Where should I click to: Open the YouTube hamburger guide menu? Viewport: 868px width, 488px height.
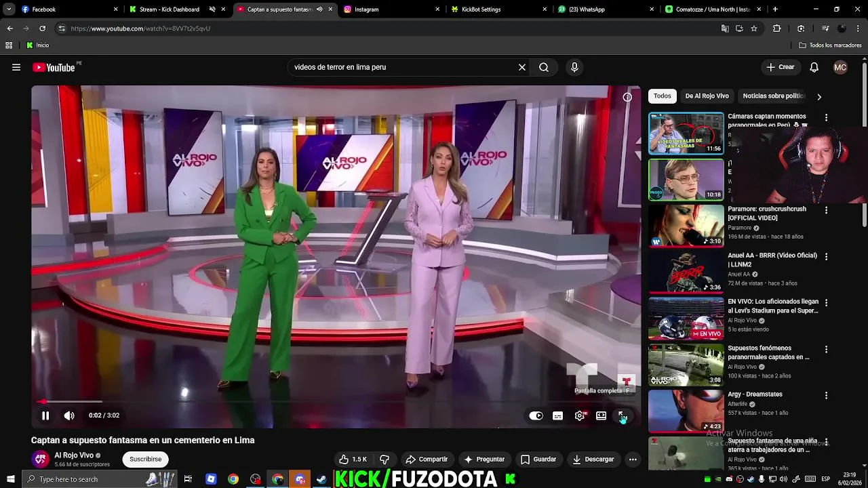click(x=16, y=67)
